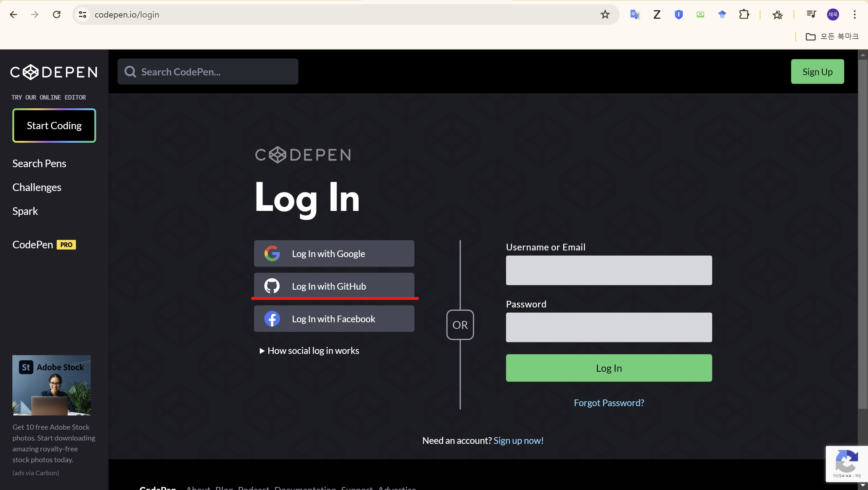Go to the Spark page

tap(25, 211)
